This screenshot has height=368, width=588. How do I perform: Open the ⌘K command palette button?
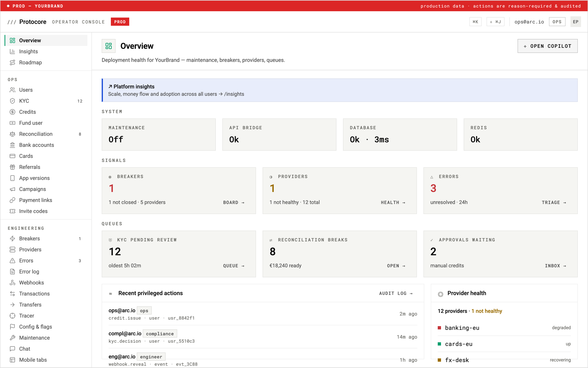pos(475,22)
